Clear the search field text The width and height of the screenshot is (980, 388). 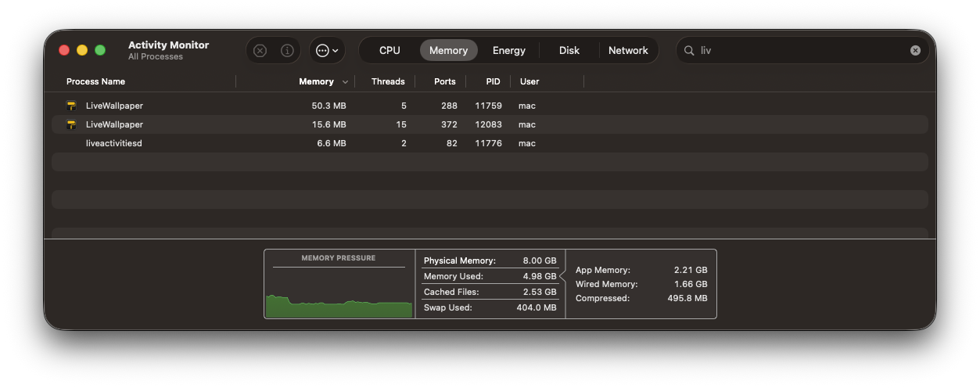point(915,50)
